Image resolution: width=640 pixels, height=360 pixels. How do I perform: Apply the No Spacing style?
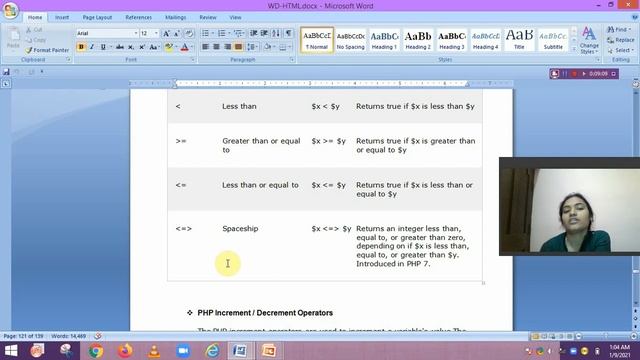[351, 40]
